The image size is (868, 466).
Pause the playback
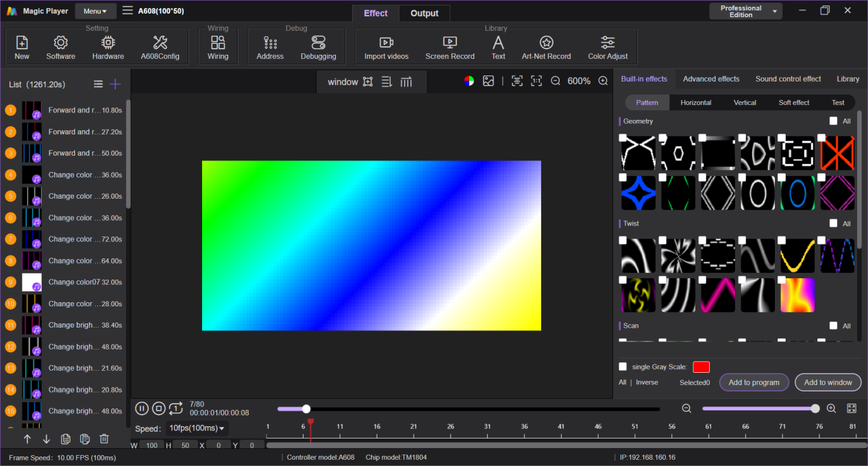click(142, 408)
